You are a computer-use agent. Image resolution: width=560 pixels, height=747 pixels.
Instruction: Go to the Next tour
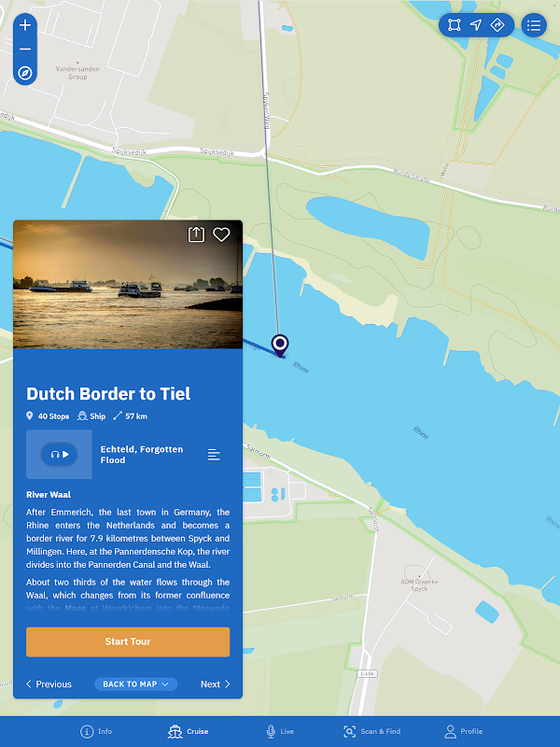point(216,684)
